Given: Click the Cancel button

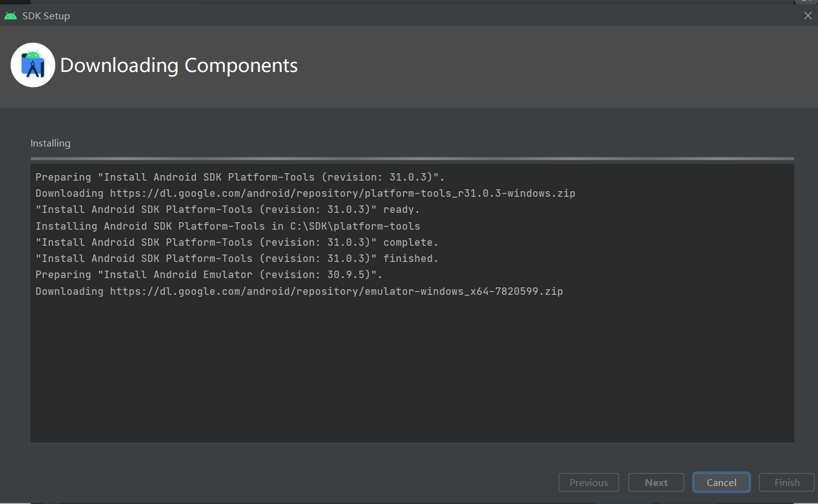Looking at the screenshot, I should click(721, 482).
